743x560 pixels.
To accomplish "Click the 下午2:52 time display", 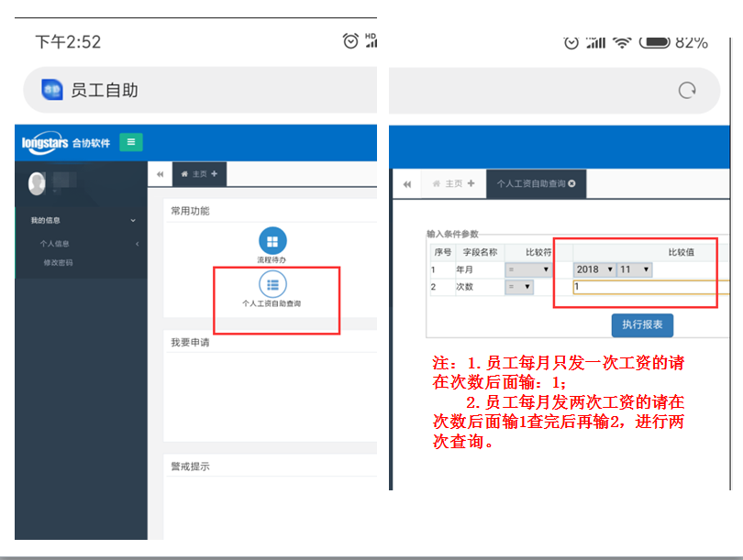I will 68,42.
